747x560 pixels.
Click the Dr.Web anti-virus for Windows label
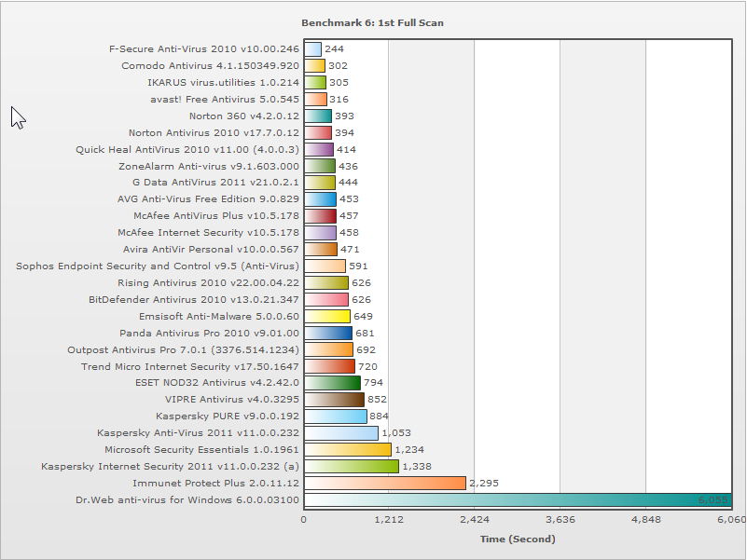click(x=187, y=499)
